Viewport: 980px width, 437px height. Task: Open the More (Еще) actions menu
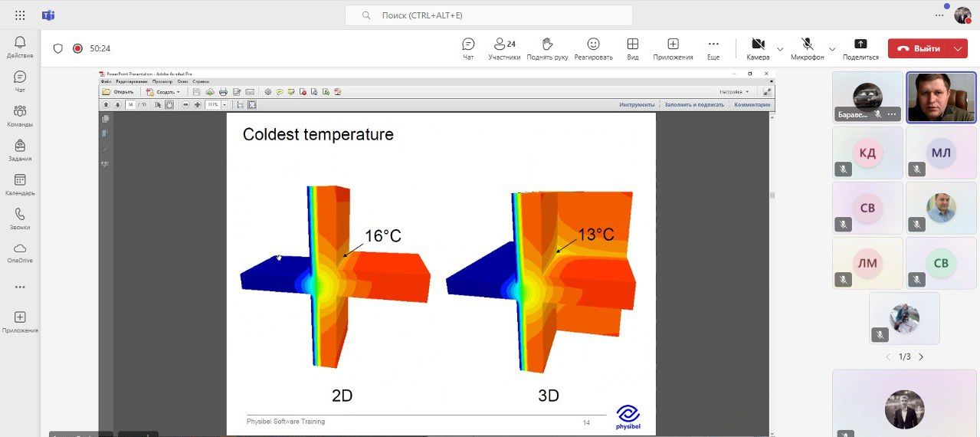[x=713, y=49]
